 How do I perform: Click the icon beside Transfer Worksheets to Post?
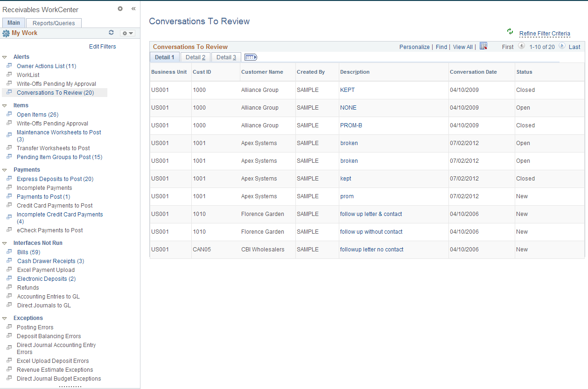(x=9, y=148)
